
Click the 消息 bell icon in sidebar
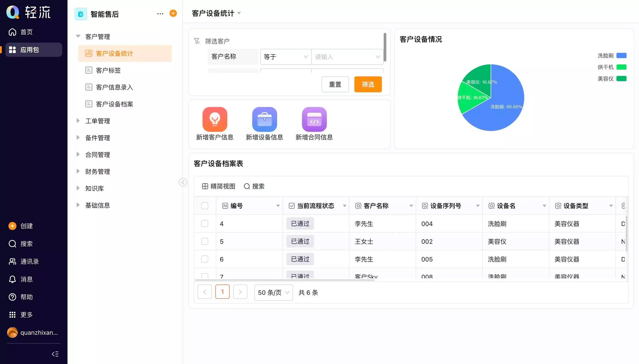point(12,279)
